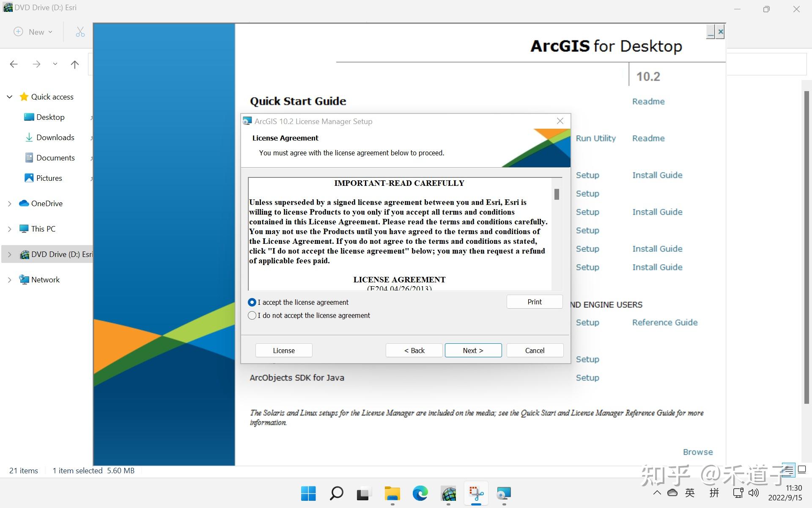Open Windows Search from the taskbar
This screenshot has width=812, height=508.
336,493
